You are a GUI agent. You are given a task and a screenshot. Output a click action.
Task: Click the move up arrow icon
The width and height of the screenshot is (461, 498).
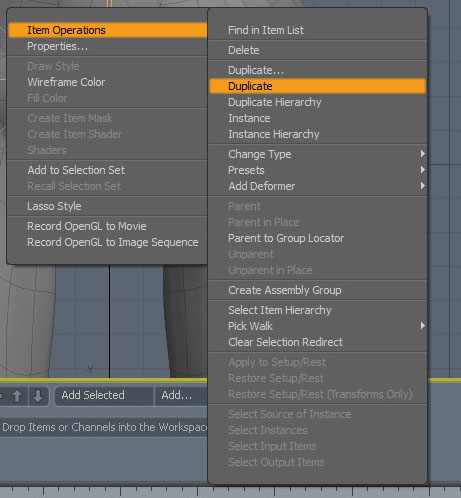coord(17,396)
